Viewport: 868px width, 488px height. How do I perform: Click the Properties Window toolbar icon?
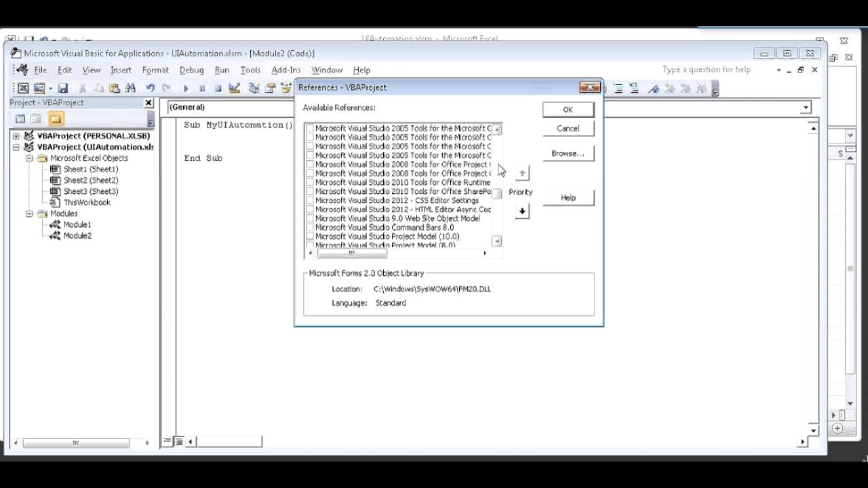[x=271, y=88]
